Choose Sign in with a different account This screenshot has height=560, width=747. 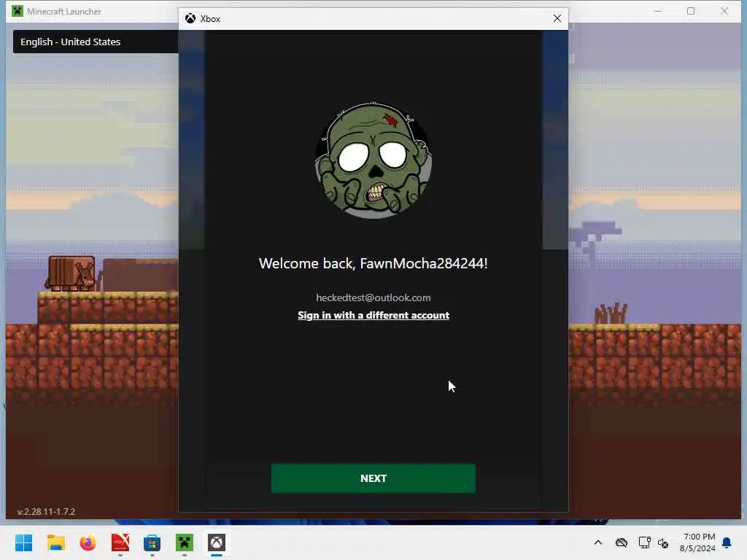click(x=373, y=315)
